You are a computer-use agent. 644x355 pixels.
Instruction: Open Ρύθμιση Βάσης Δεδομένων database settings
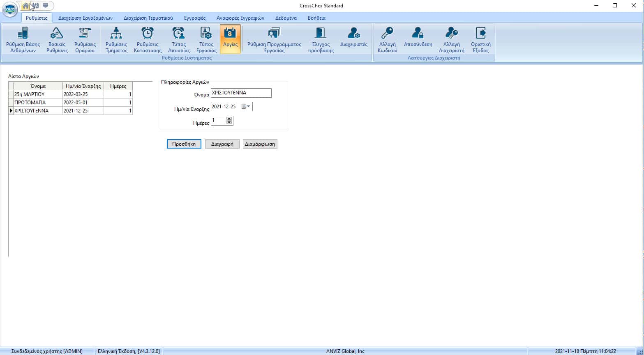point(23,40)
